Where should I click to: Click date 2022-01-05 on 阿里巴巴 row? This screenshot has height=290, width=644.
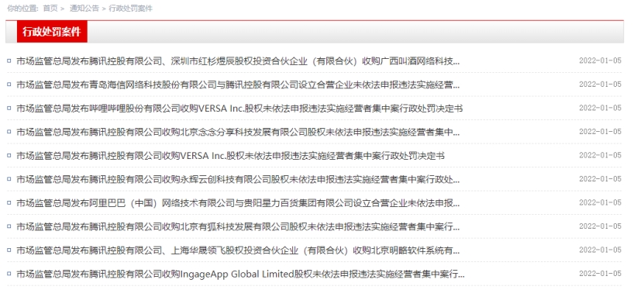pos(600,202)
